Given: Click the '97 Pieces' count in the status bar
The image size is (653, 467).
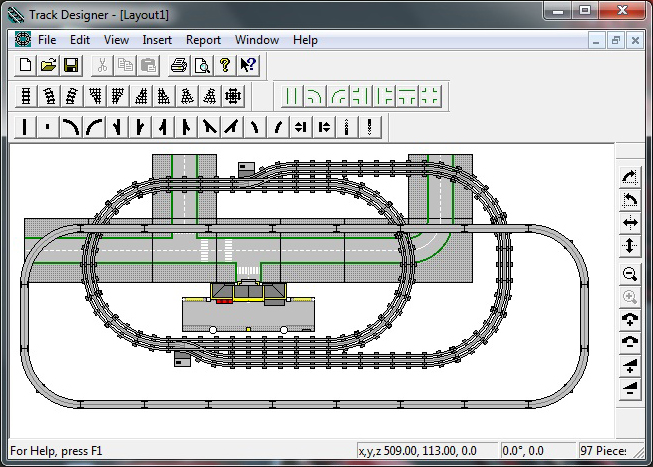Looking at the screenshot, I should 603,451.
